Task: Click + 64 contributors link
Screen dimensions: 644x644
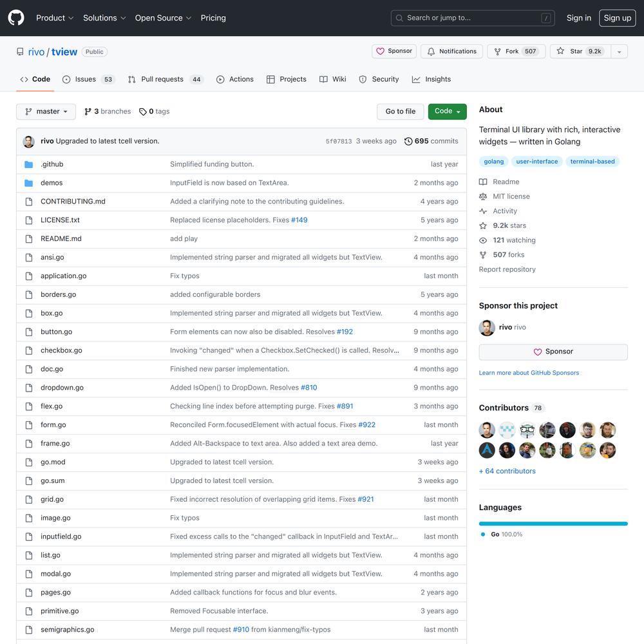Action: 507,471
